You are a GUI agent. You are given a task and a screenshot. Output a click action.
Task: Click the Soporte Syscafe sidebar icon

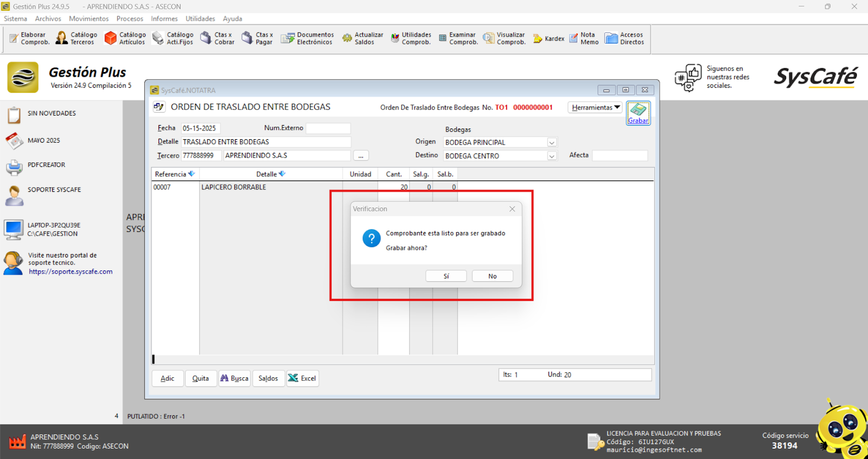click(x=15, y=195)
